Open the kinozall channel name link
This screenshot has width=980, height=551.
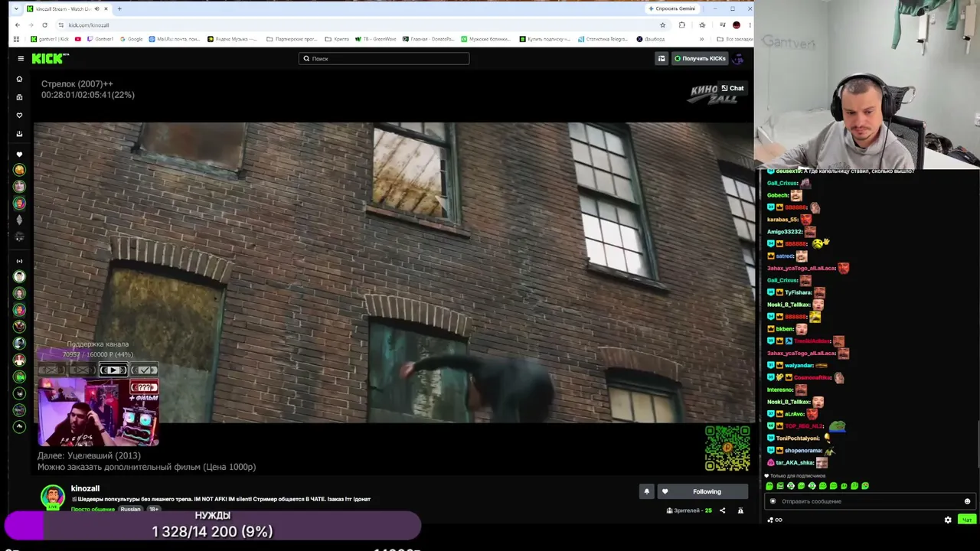[85, 488]
